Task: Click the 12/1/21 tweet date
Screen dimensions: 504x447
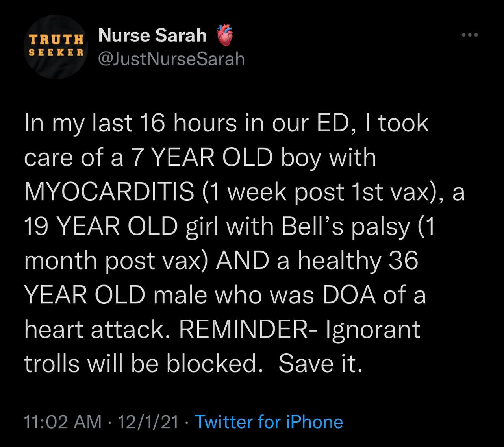Action: (x=147, y=422)
